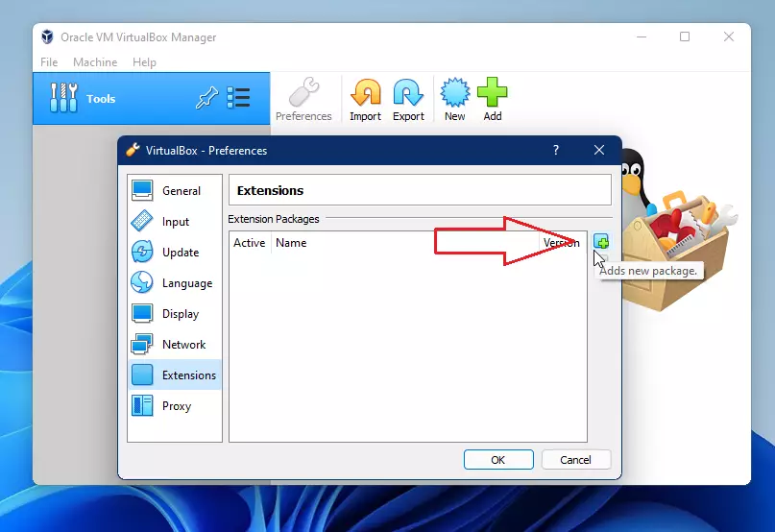Close the VirtualBox Preferences dialog

[x=599, y=150]
